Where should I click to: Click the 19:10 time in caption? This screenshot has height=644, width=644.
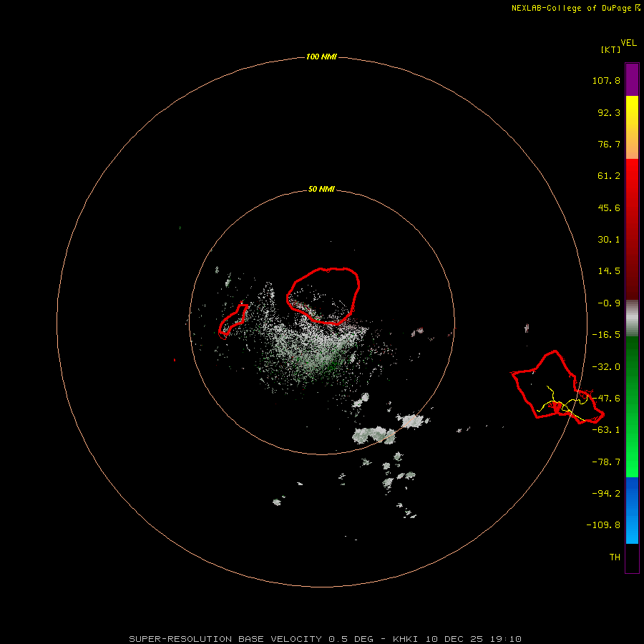(506, 639)
